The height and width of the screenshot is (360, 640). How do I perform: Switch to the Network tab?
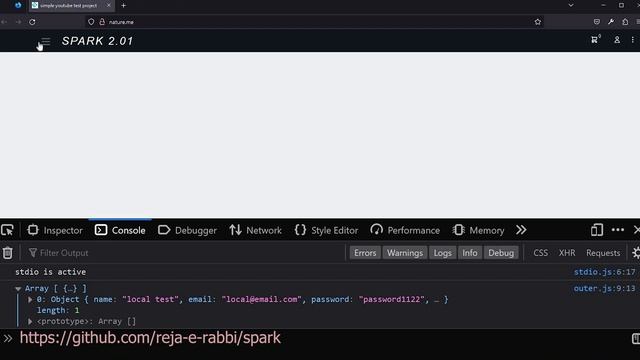click(256, 230)
